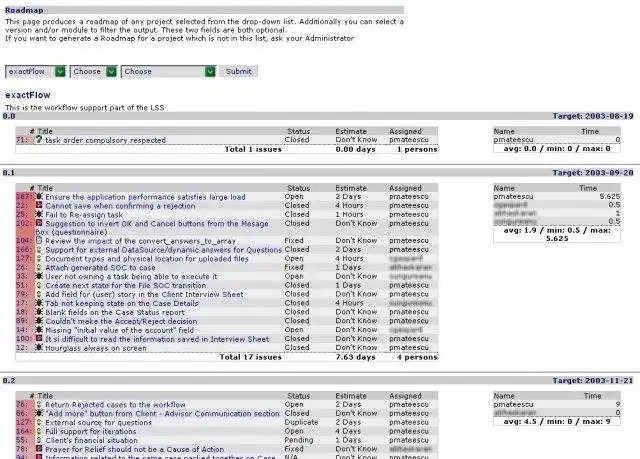Click bug icon beside Hourglass always on screen
Viewport: 640px width, 459px height.
[39, 348]
